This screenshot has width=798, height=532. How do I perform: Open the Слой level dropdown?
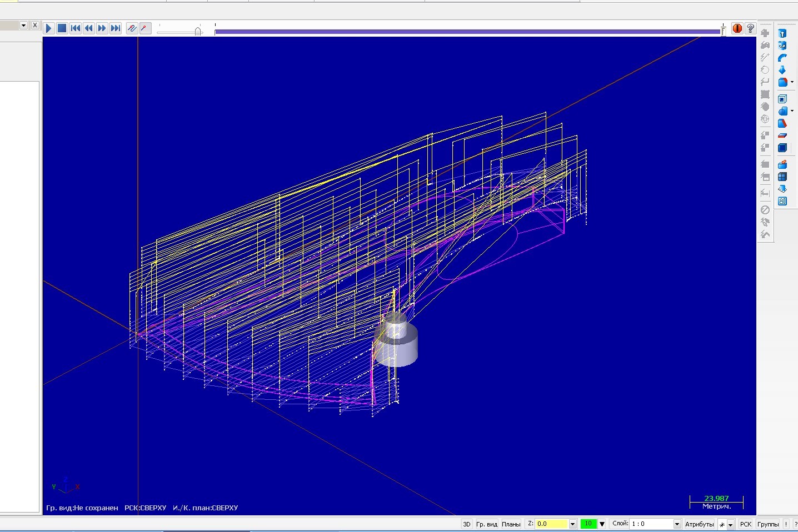click(677, 524)
